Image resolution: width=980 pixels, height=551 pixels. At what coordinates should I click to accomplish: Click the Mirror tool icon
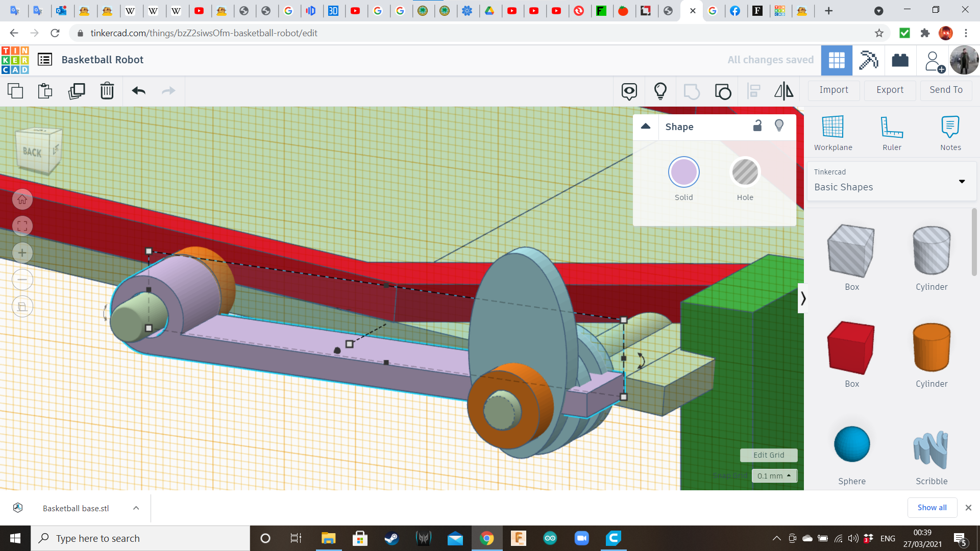(783, 91)
